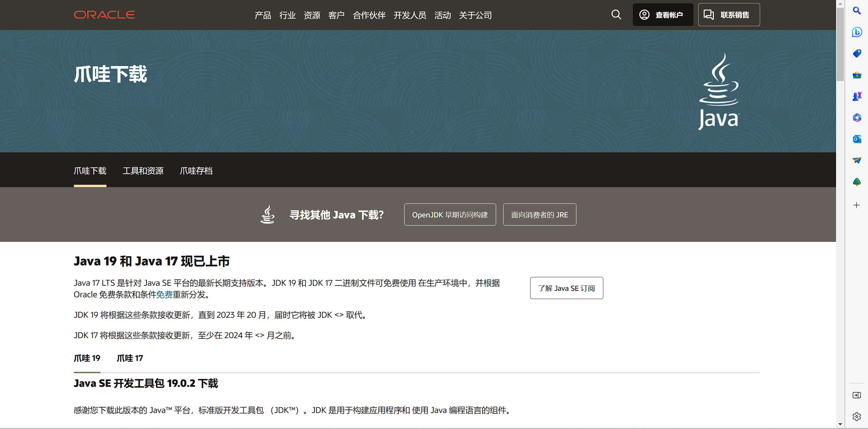Select the 爪哇 19 version tab
The image size is (868, 429).
point(87,358)
